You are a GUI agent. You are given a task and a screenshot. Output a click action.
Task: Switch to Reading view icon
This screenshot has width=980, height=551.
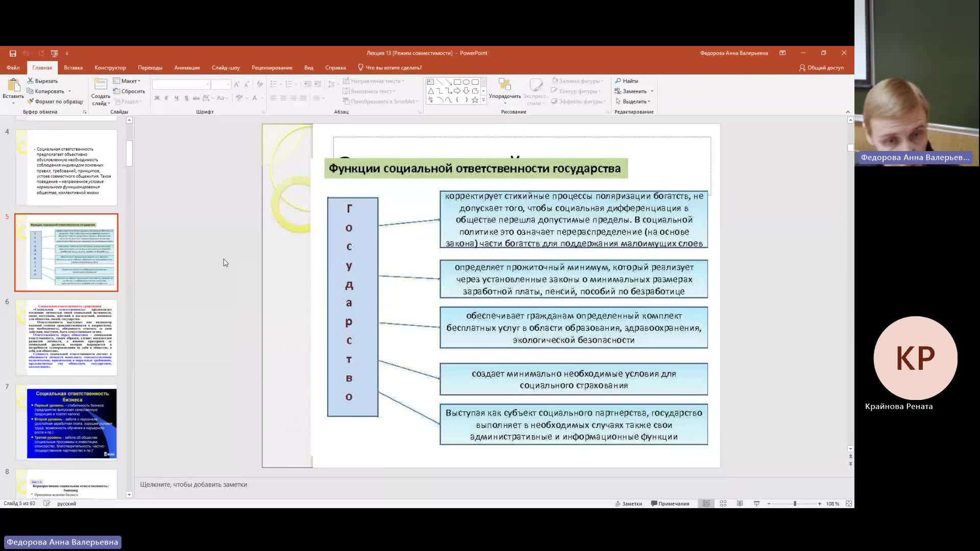[x=740, y=504]
